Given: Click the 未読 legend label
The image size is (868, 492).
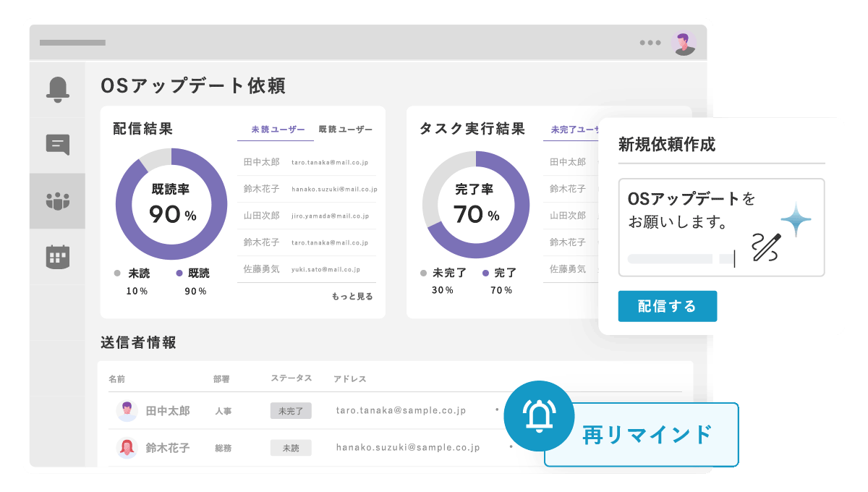Looking at the screenshot, I should pyautogui.click(x=138, y=273).
